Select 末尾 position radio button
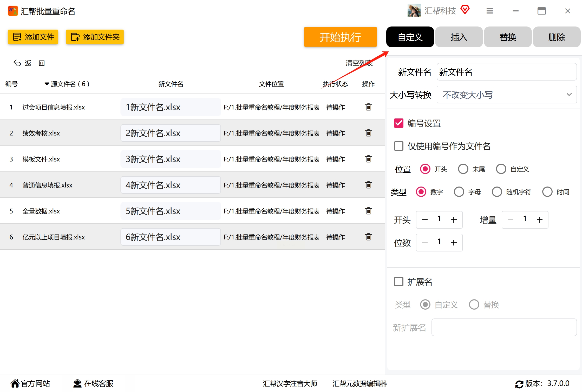 463,169
